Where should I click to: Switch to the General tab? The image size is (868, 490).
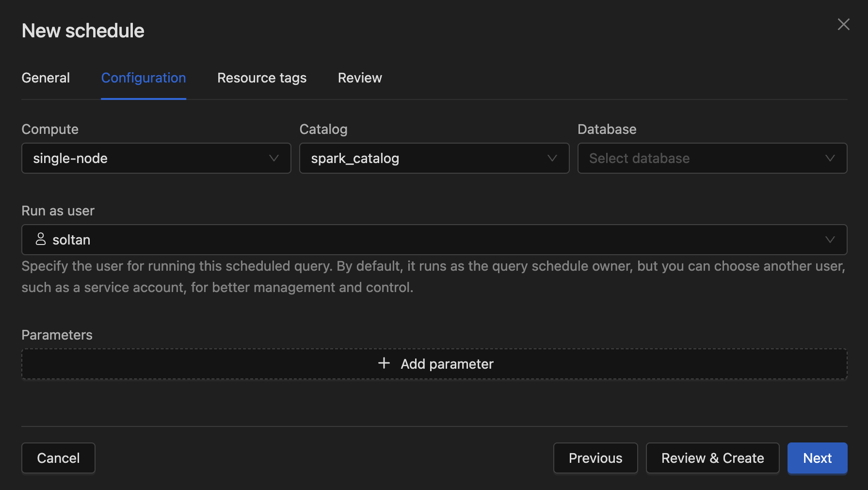(x=46, y=78)
